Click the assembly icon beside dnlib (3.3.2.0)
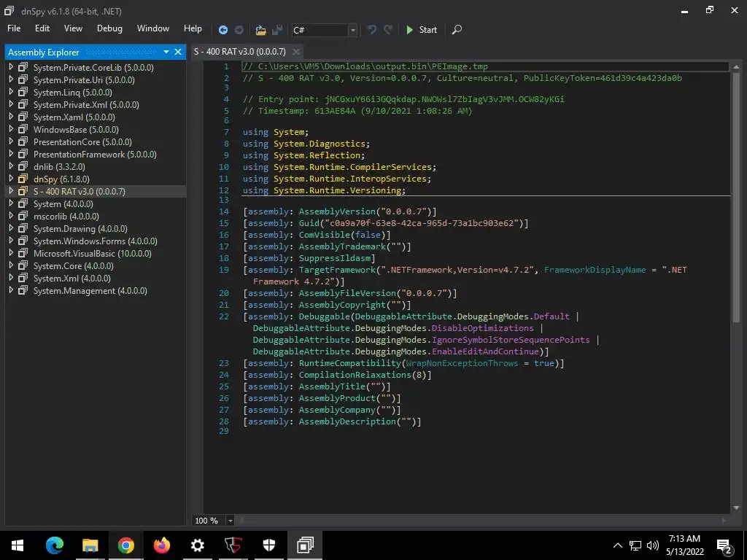This screenshot has width=747, height=560. pos(23,167)
